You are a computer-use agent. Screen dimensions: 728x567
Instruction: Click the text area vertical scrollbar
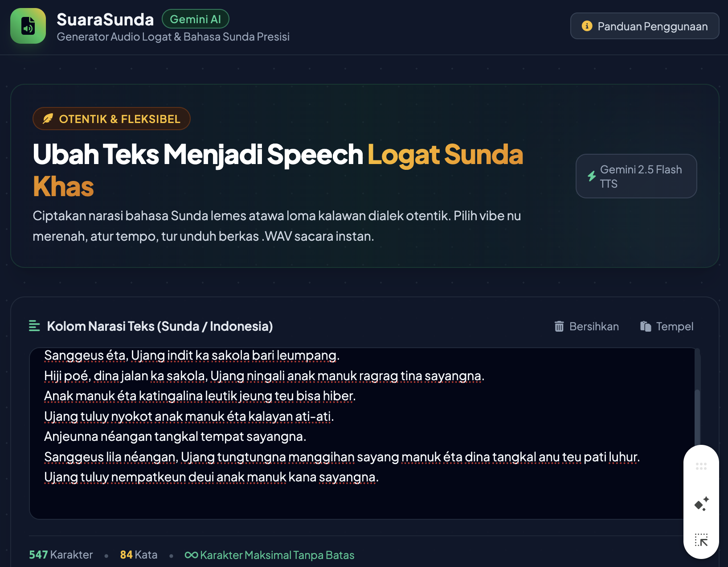tap(697, 416)
